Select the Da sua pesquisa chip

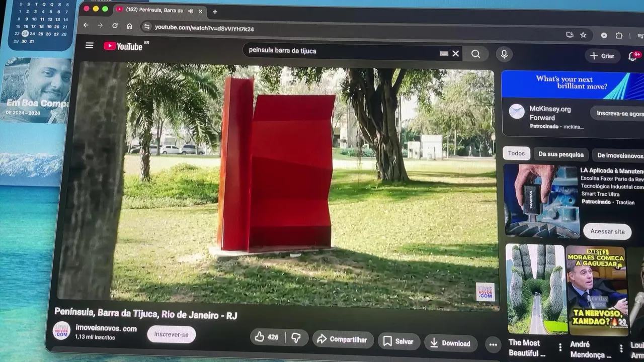point(561,154)
